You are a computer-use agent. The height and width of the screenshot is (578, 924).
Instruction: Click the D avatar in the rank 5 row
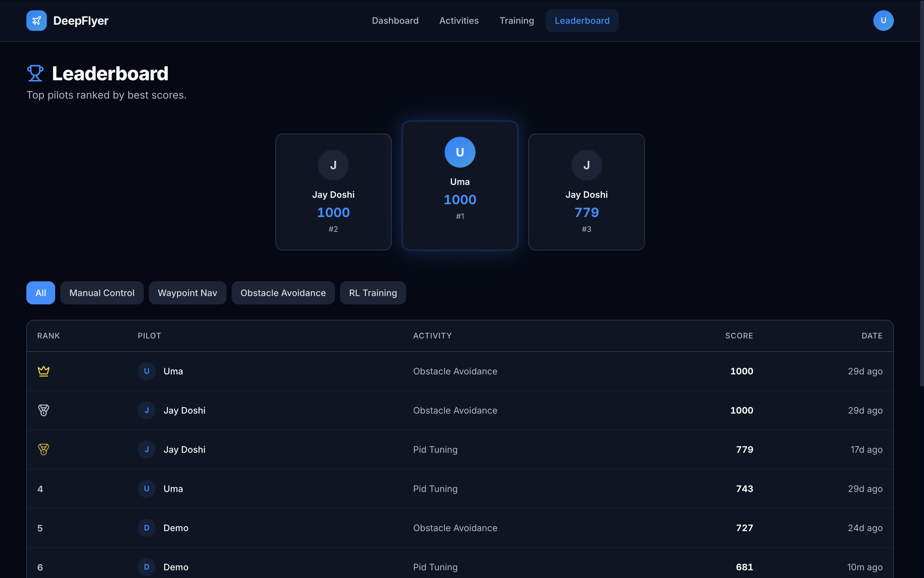[x=147, y=528]
